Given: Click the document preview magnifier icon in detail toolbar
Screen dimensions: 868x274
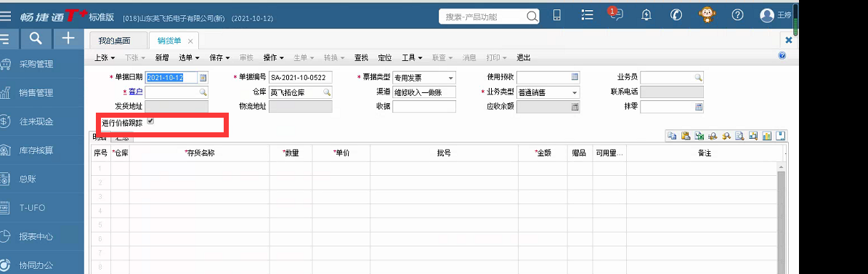Looking at the screenshot, I should pos(739,136).
